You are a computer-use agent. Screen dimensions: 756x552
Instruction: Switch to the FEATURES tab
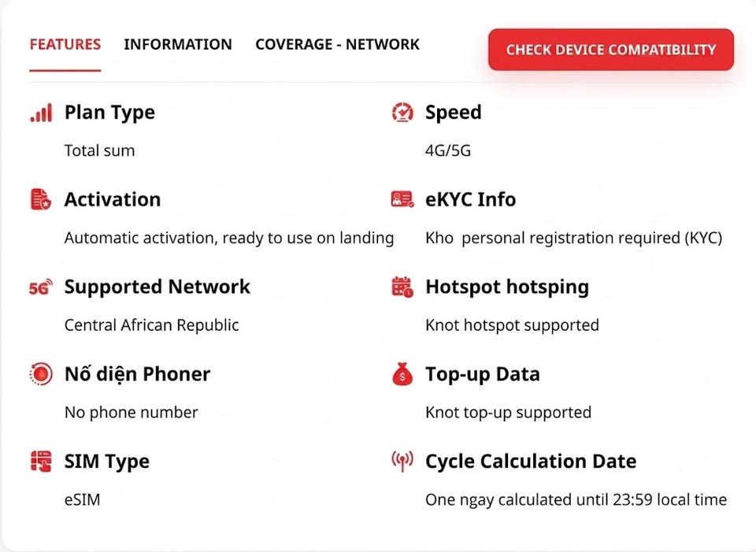point(65,44)
